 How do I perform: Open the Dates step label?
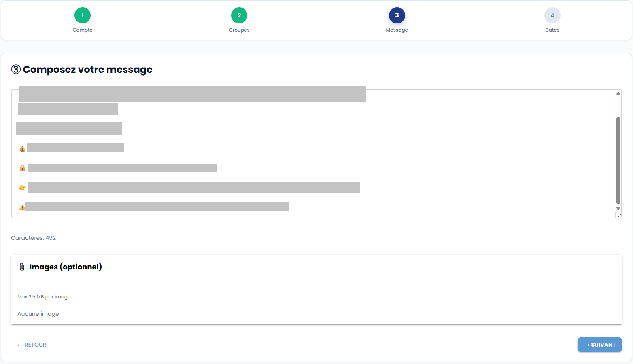552,30
